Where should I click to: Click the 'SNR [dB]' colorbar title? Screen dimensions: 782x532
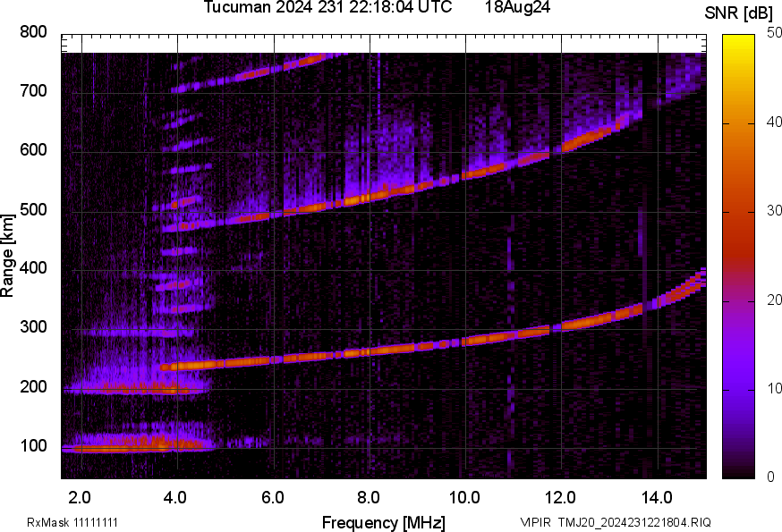click(x=738, y=13)
